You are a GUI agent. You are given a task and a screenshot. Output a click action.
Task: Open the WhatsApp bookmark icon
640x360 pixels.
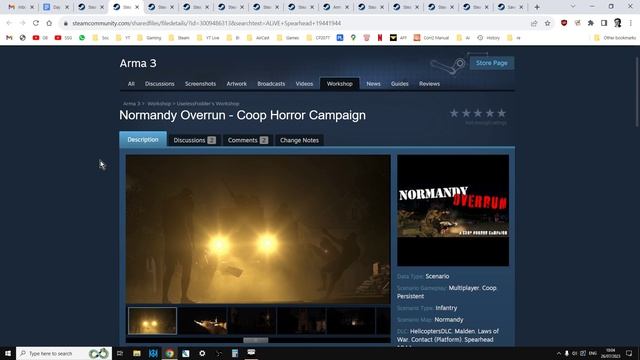(82, 38)
